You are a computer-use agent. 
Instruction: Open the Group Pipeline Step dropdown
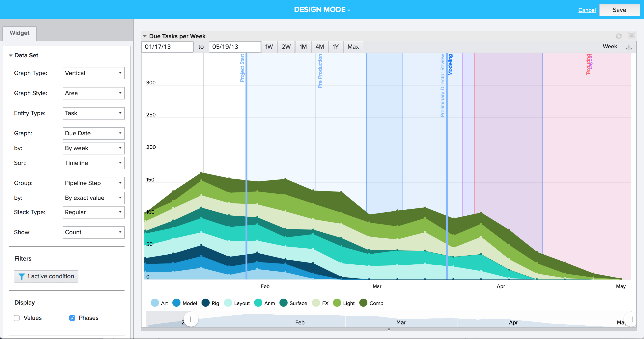(93, 183)
